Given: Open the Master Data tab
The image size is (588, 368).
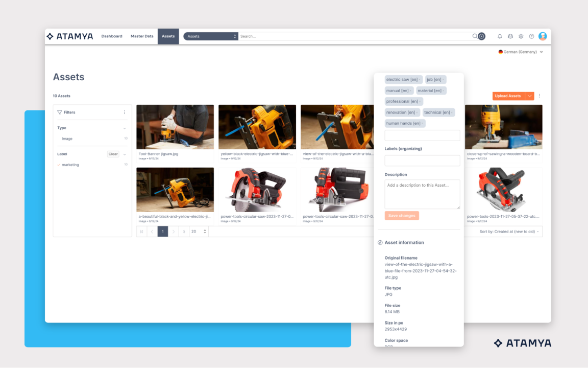Looking at the screenshot, I should tap(142, 36).
